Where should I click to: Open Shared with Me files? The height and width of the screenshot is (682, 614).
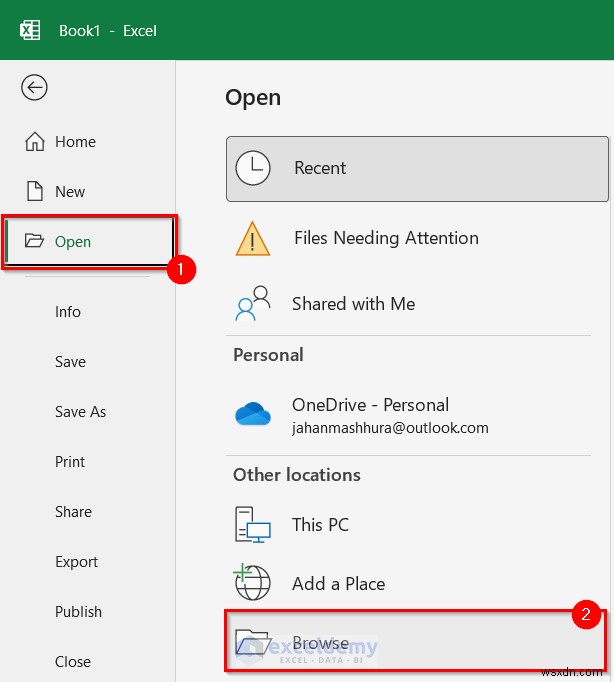[417, 304]
